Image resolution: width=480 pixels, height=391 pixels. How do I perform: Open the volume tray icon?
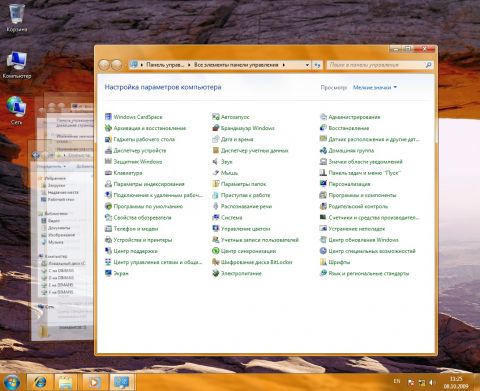click(x=432, y=382)
